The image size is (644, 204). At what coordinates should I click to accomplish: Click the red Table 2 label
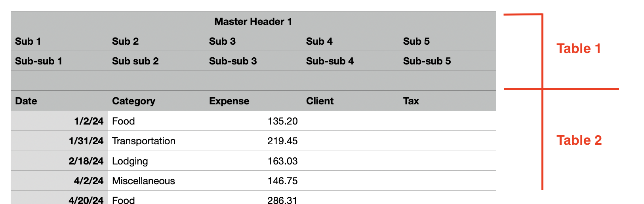[x=579, y=140]
